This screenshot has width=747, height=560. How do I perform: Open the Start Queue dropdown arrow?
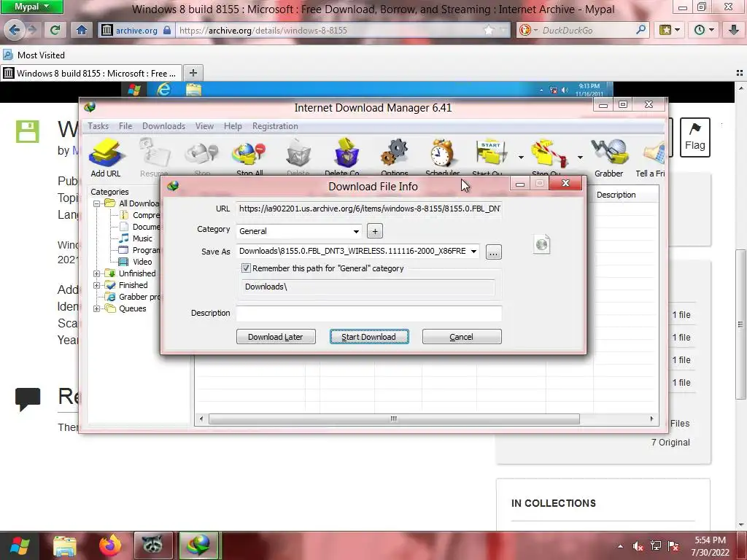click(521, 157)
